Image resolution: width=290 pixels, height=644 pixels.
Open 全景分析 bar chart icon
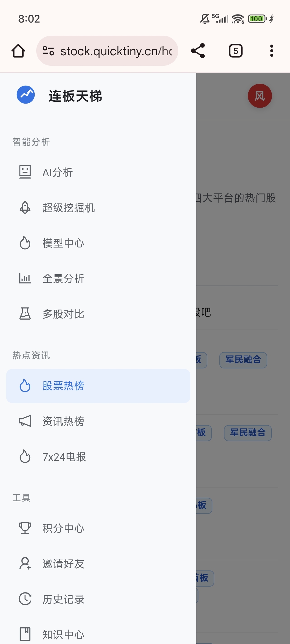(x=25, y=278)
